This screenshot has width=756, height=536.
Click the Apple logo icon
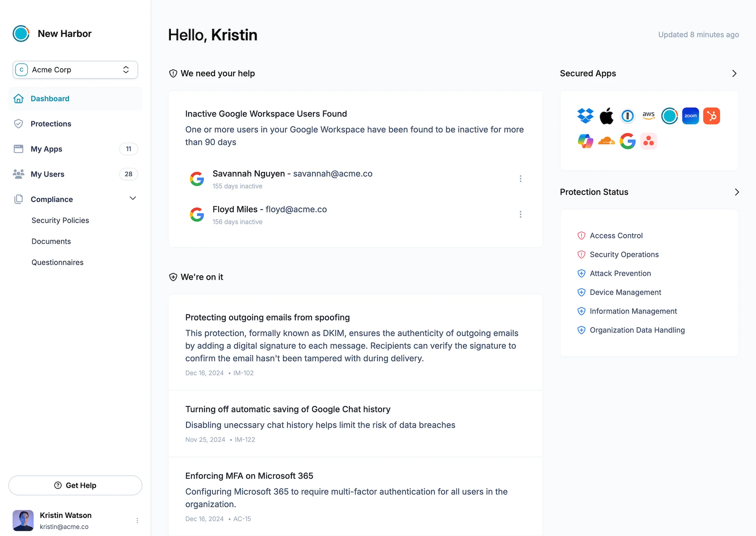tap(606, 116)
